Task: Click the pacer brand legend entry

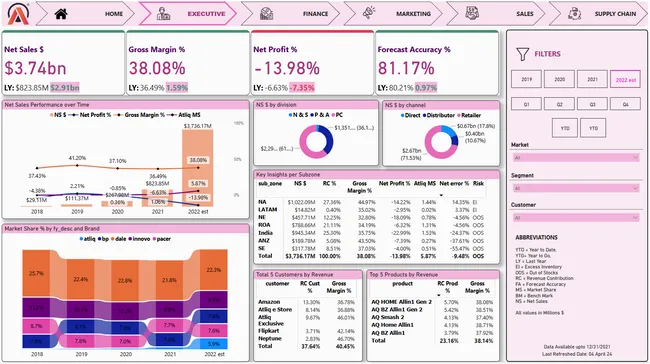Action: click(x=162, y=239)
